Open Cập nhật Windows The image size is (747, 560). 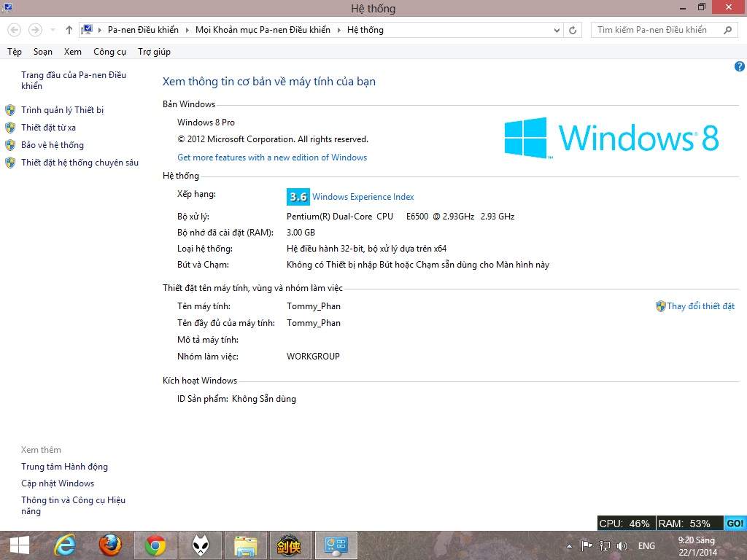[58, 483]
